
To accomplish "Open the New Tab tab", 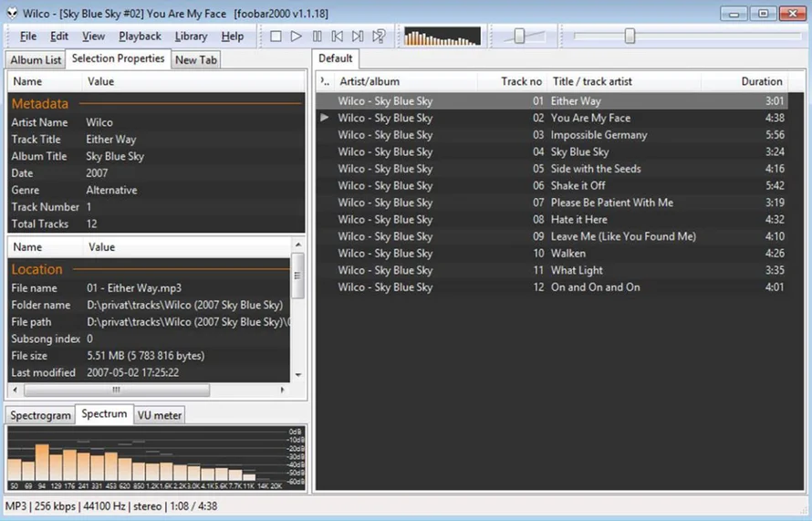I will [196, 60].
